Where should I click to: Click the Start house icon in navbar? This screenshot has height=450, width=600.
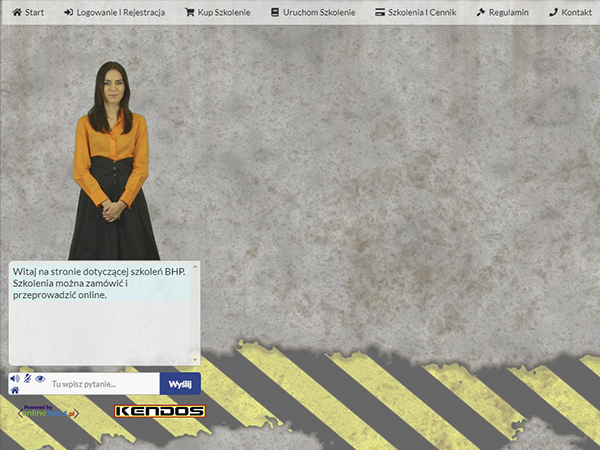point(17,13)
